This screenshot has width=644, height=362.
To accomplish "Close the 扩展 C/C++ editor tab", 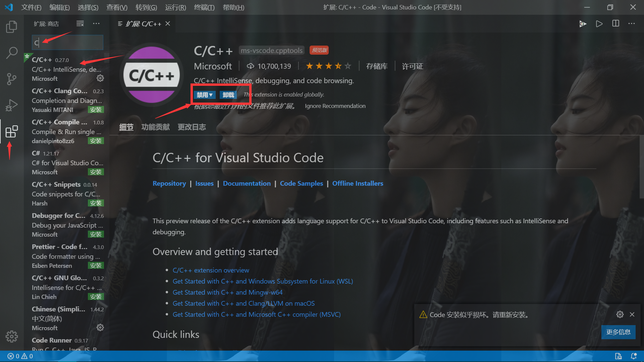I will 168,23.
